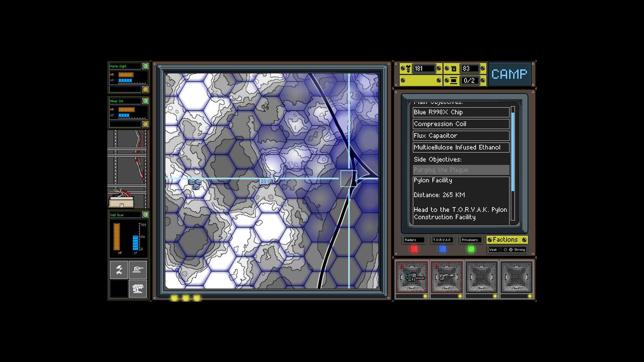Image resolution: width=644 pixels, height=362 pixels.
Task: Click the 181 scrap counter
Action: click(x=424, y=68)
